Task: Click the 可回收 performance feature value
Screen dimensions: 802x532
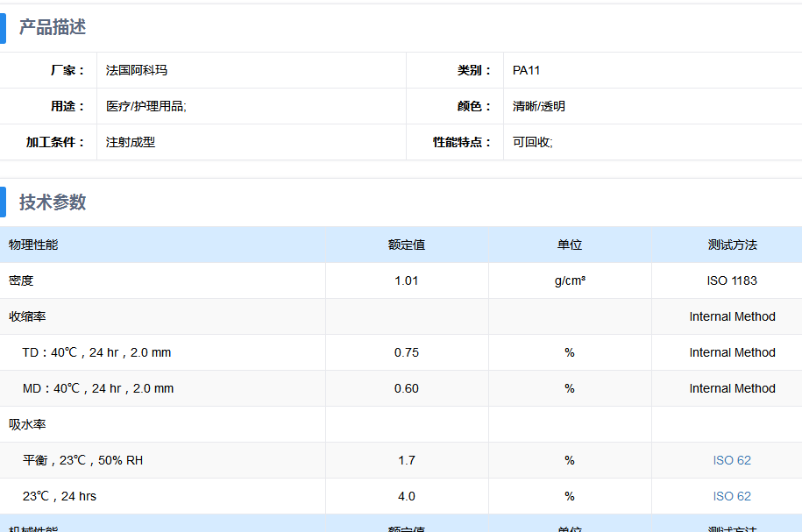Action: click(x=532, y=142)
